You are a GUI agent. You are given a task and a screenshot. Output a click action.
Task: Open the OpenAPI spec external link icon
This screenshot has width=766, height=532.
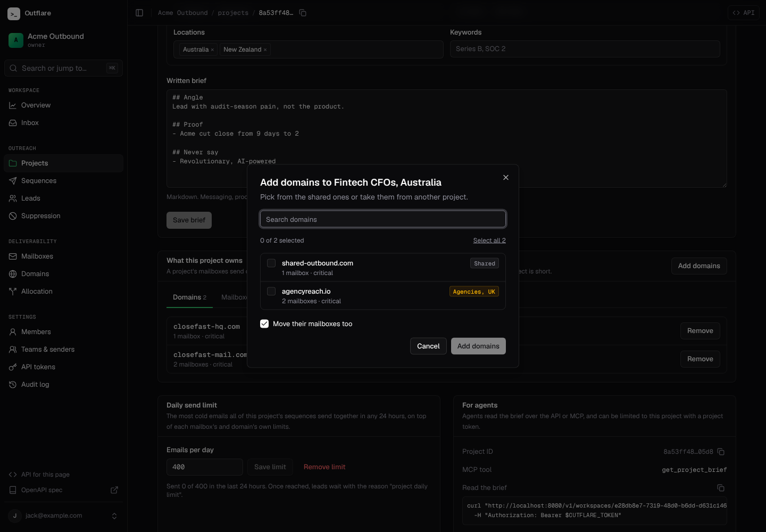coord(114,490)
